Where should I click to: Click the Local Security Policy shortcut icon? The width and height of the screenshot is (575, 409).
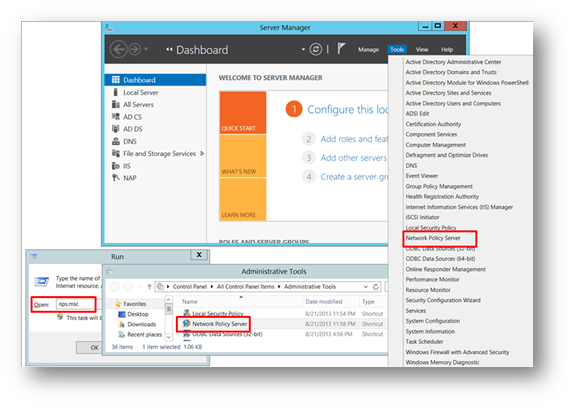187,313
